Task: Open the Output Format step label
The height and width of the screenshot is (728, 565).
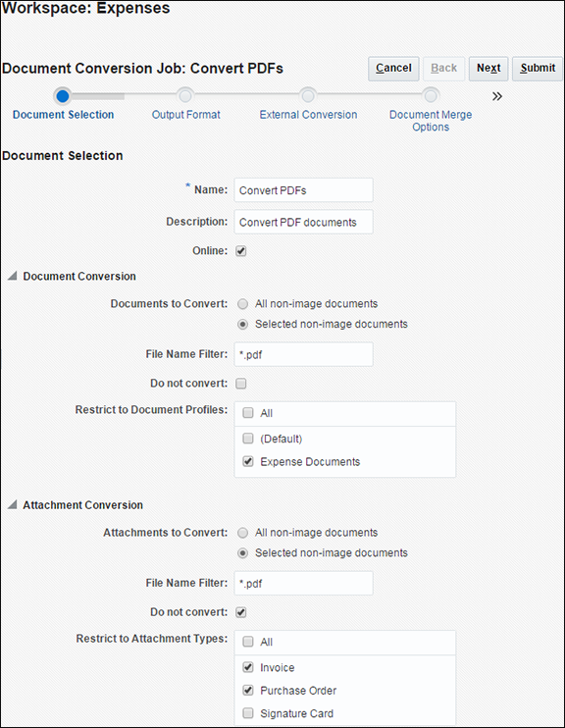Action: 185,115
